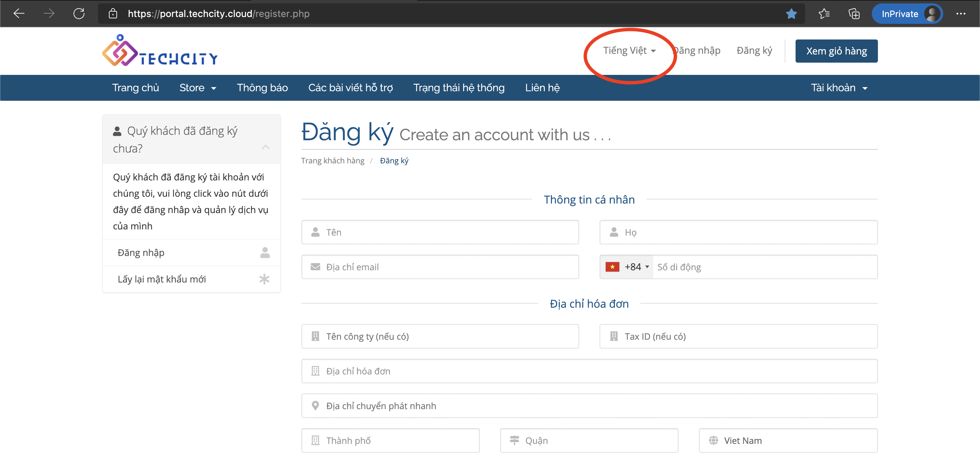Image resolution: width=980 pixels, height=467 pixels.
Task: Open browser settings ellipsis menu
Action: click(x=961, y=14)
